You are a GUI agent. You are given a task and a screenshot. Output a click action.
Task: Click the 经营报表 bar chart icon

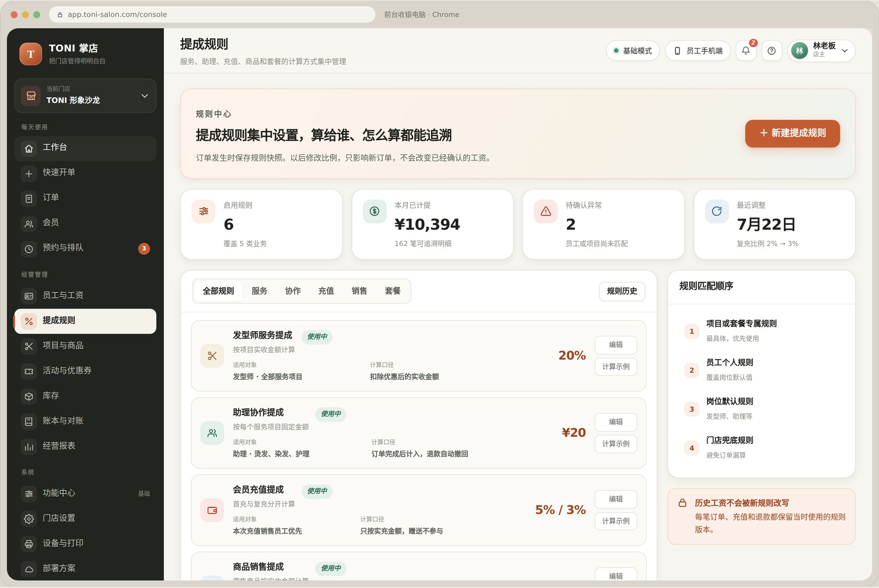click(x=29, y=447)
